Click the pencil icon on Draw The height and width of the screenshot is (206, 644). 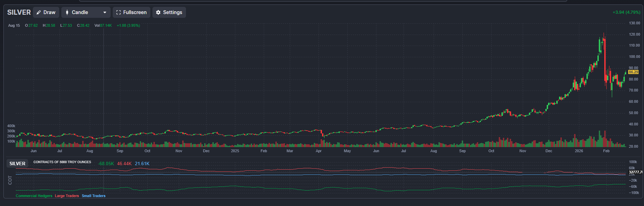click(x=39, y=12)
